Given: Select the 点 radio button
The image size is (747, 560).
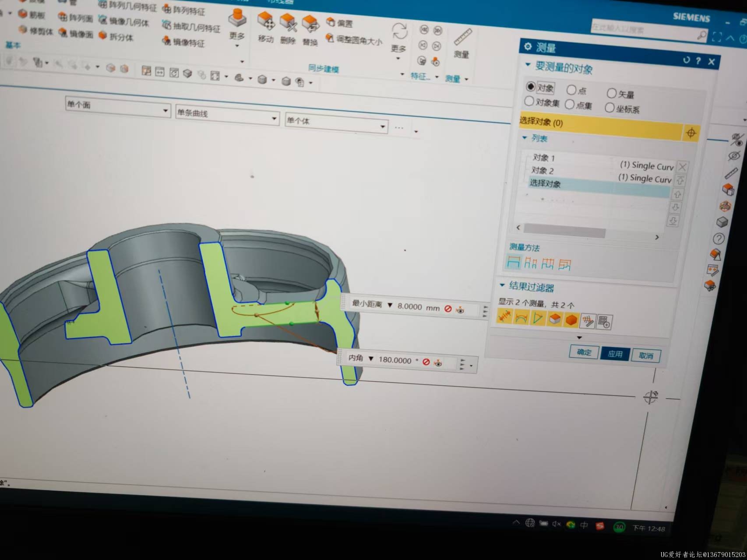Looking at the screenshot, I should click(571, 90).
